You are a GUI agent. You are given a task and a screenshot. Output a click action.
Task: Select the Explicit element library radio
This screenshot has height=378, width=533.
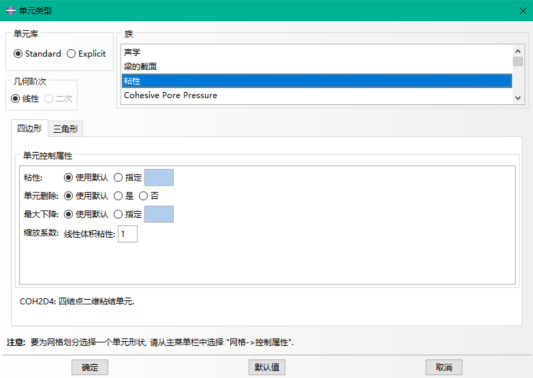click(x=86, y=54)
